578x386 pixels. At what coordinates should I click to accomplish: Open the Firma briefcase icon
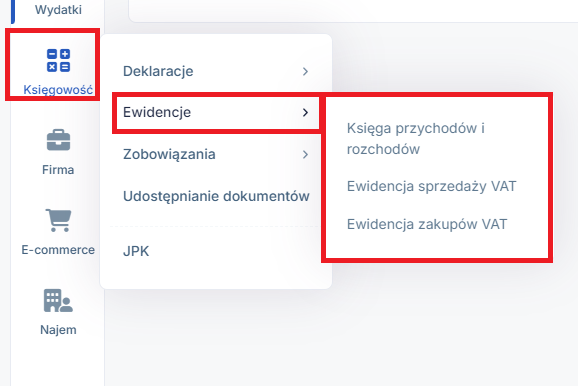click(58, 140)
